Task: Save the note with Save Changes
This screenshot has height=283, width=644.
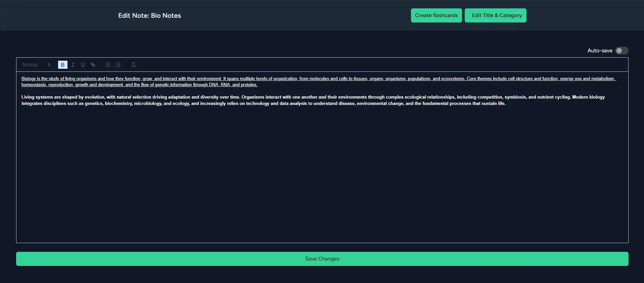Action: (322, 259)
